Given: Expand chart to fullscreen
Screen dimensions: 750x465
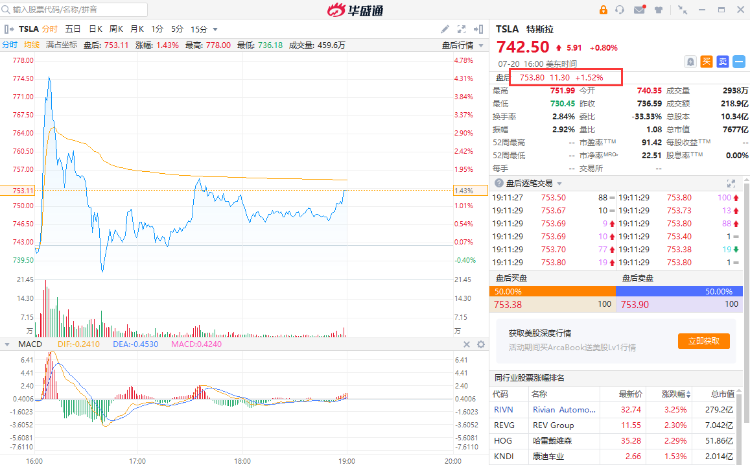Looking at the screenshot, I should tap(462, 29).
